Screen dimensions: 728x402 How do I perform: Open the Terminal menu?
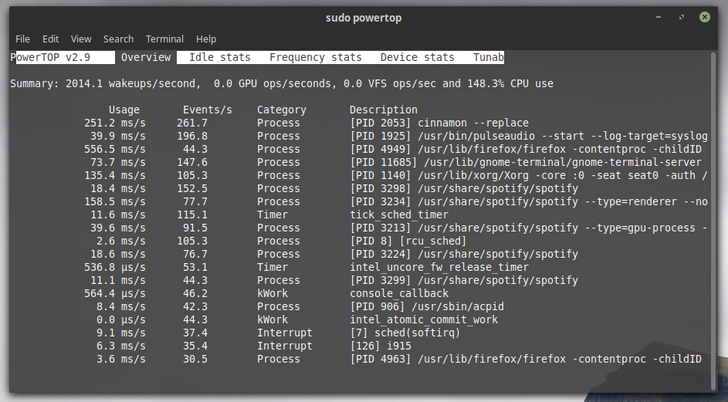[x=164, y=39]
